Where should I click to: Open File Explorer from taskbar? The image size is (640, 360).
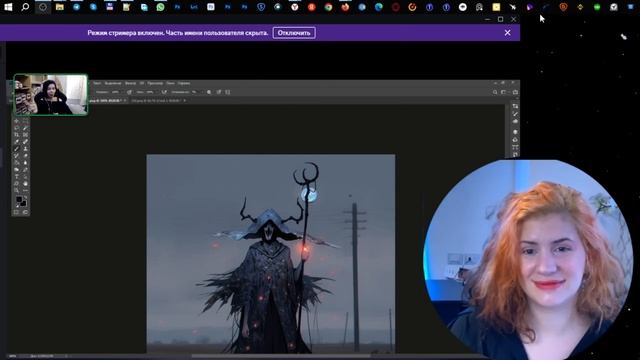[60, 7]
